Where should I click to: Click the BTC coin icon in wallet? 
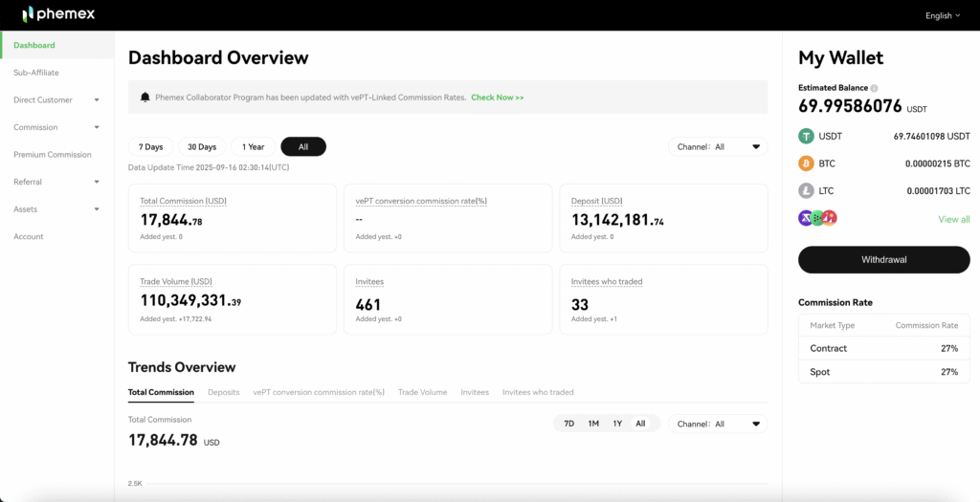pyautogui.click(x=806, y=164)
